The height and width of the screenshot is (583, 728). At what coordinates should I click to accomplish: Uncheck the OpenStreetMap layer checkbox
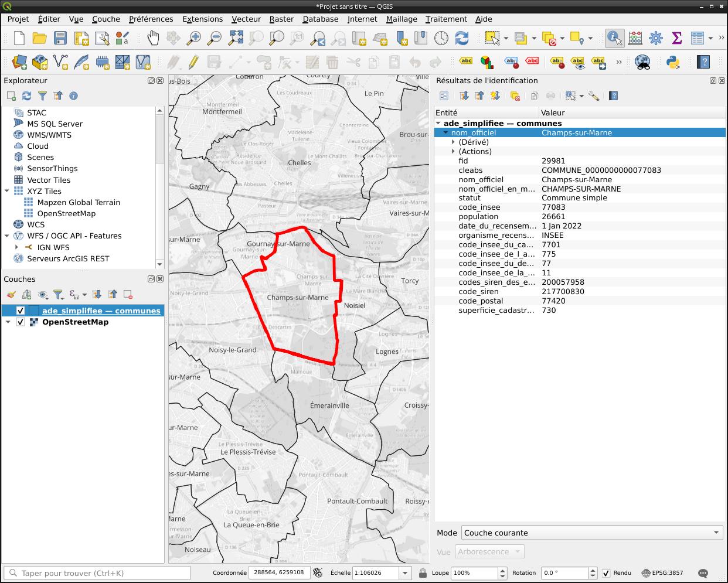(x=21, y=322)
